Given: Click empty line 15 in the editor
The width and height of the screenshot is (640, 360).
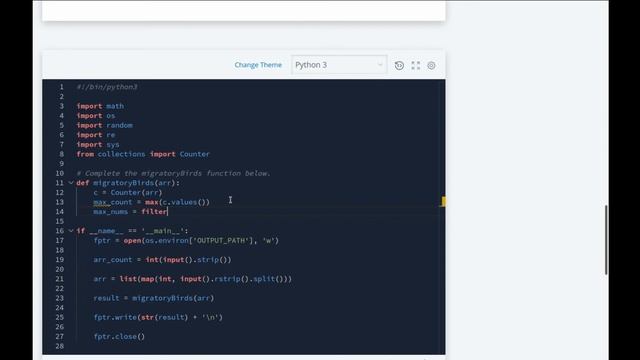Looking at the screenshot, I should (x=257, y=221).
